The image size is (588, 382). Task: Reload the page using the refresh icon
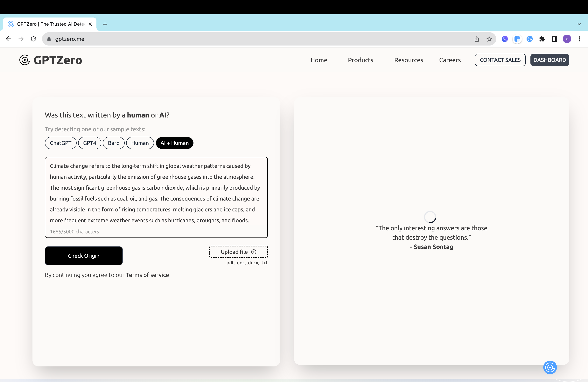[34, 39]
